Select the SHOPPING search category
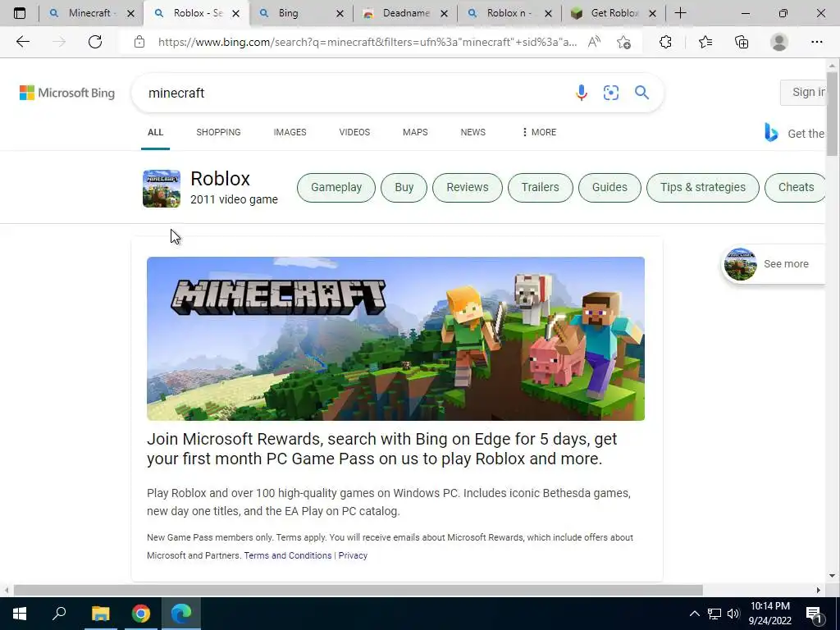Viewport: 840px width, 630px height. click(218, 132)
